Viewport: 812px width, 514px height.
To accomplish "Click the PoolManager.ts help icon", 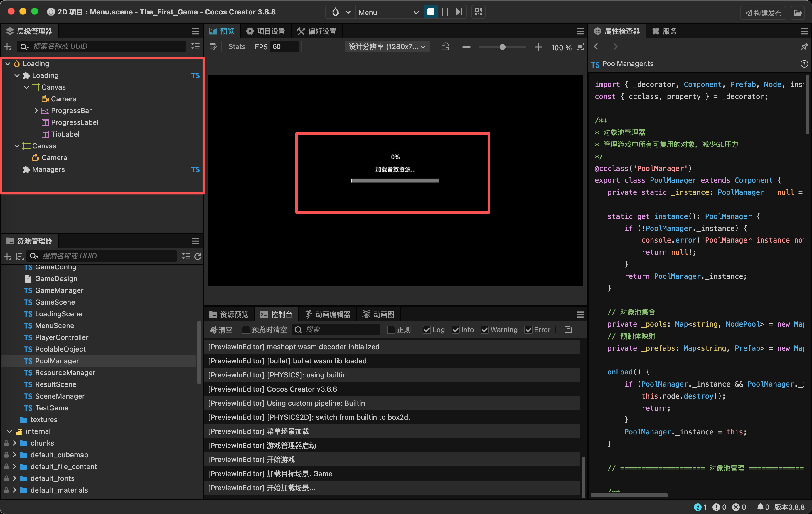I will 804,64.
